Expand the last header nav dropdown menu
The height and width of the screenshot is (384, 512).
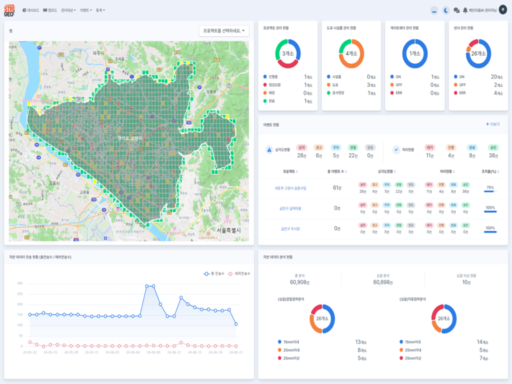pos(100,10)
